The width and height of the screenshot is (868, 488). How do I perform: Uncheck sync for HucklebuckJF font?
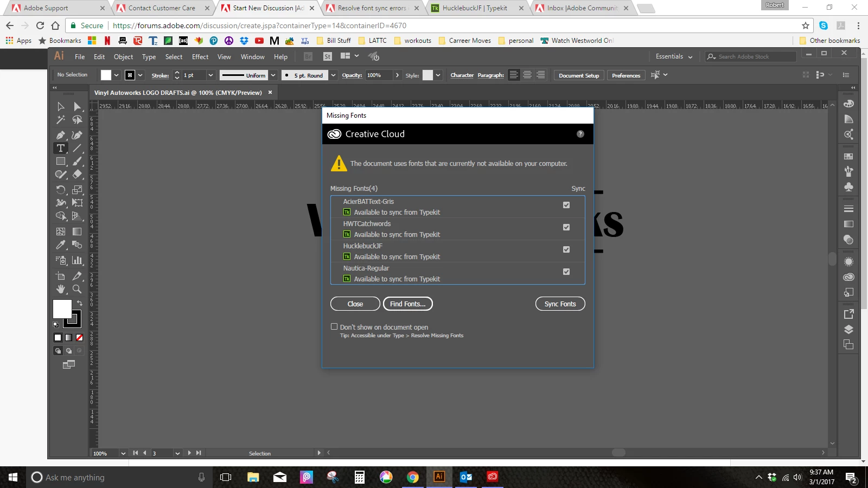(566, 249)
